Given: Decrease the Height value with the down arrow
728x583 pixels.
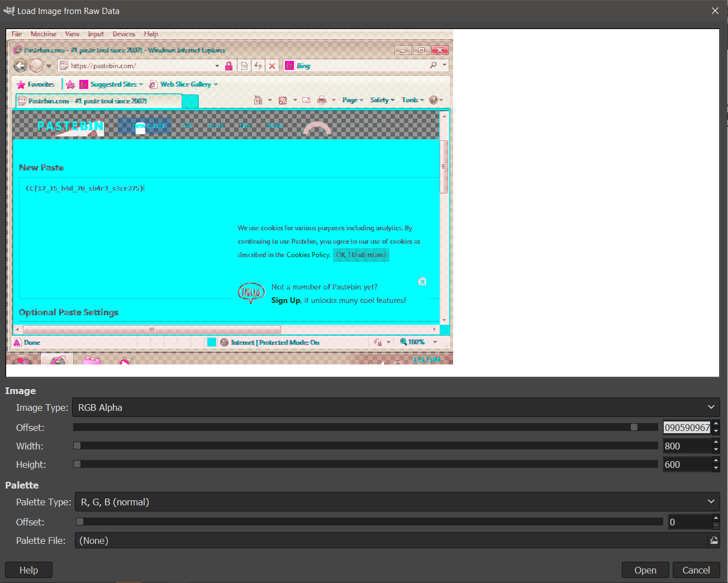Looking at the screenshot, I should coord(716,468).
